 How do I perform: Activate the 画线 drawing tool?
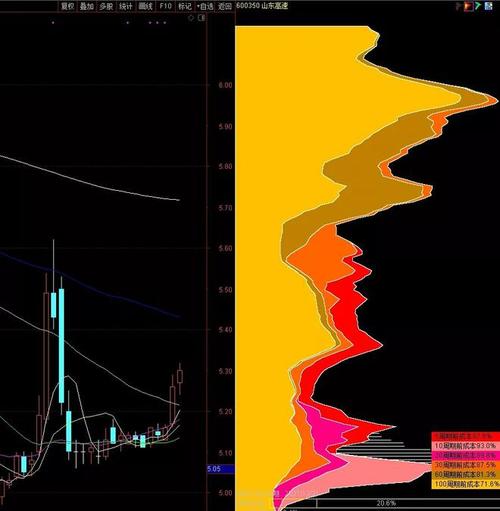click(146, 6)
